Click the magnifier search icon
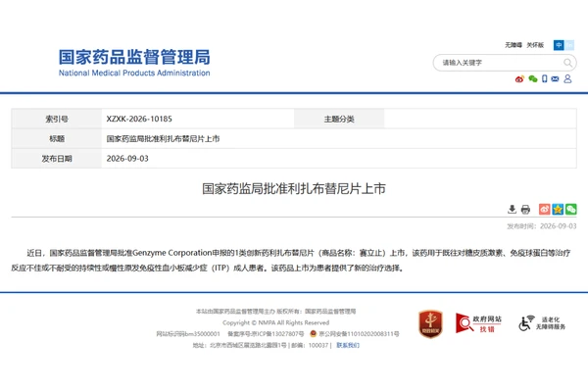Viewport: 588px width, 392px height. pos(567,63)
